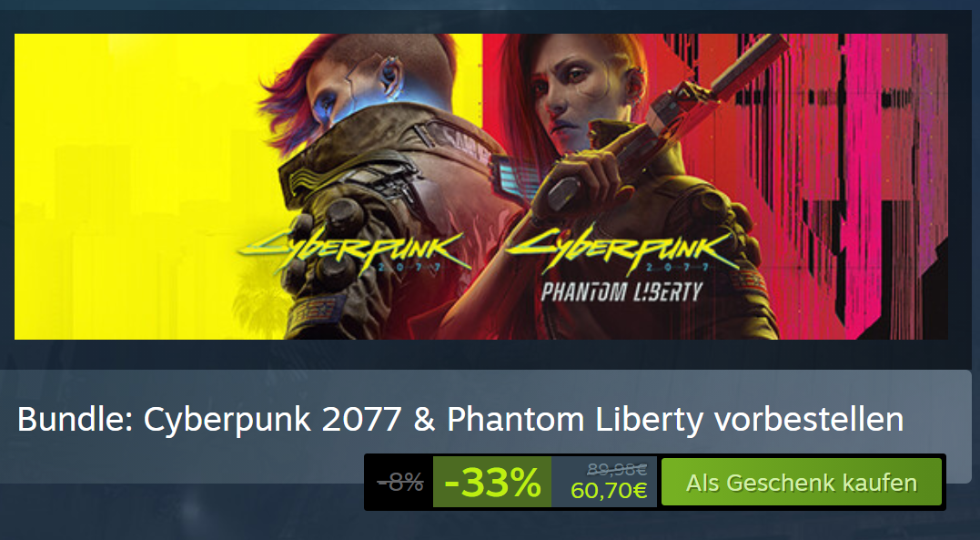Click the purple-haired character facing away
Screen dimensions: 980x540
point(369,188)
